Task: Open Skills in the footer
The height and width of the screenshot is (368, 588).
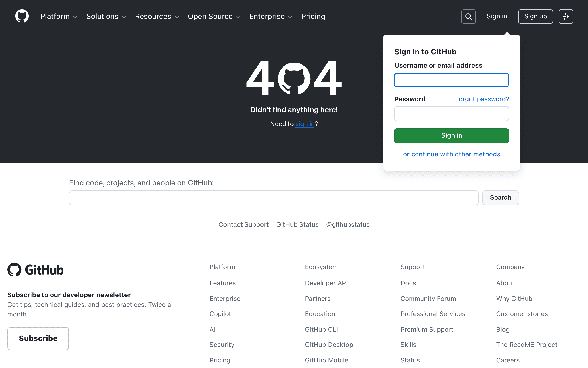Action: tap(408, 345)
